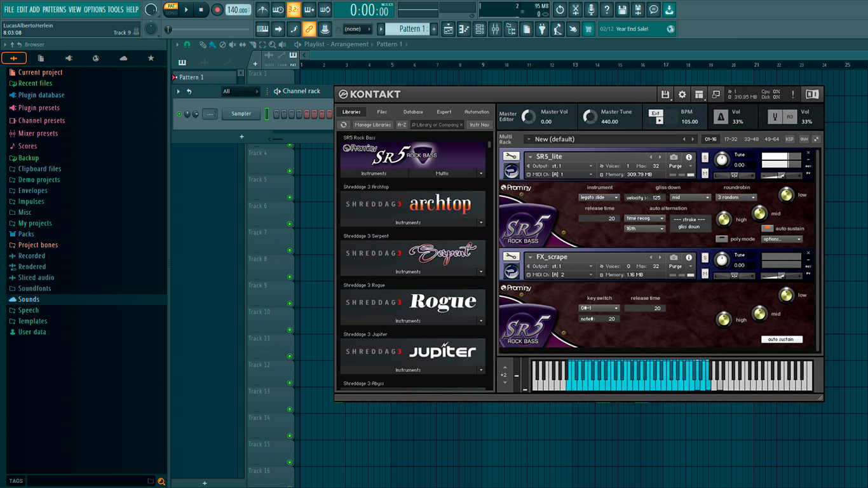Image resolution: width=868 pixels, height=488 pixels.
Task: Click the shopping cart store icon
Action: click(x=588, y=29)
